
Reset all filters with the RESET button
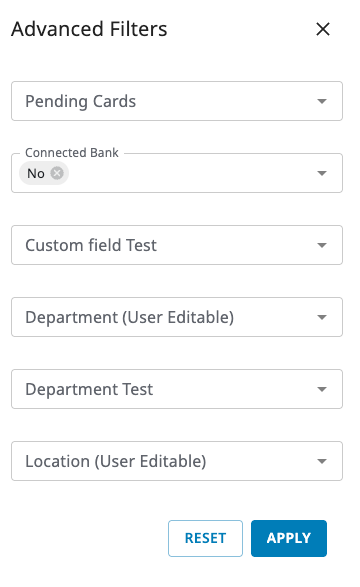pos(205,538)
